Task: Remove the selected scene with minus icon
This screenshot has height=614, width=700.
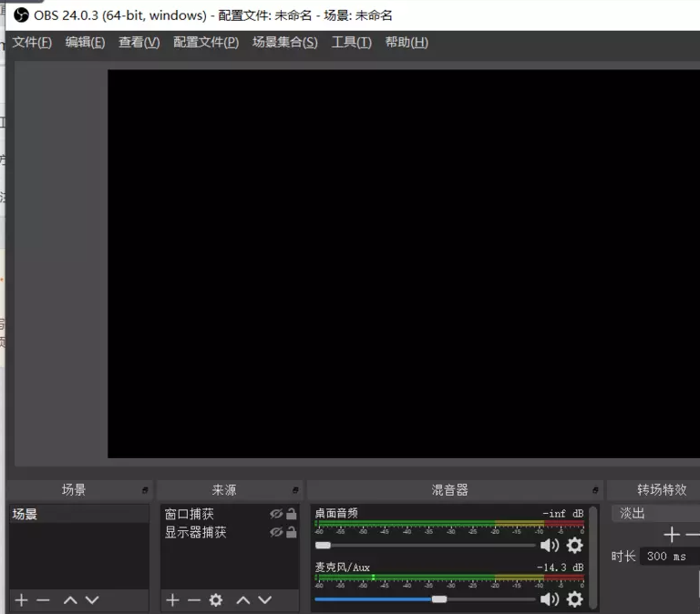Action: click(x=43, y=600)
